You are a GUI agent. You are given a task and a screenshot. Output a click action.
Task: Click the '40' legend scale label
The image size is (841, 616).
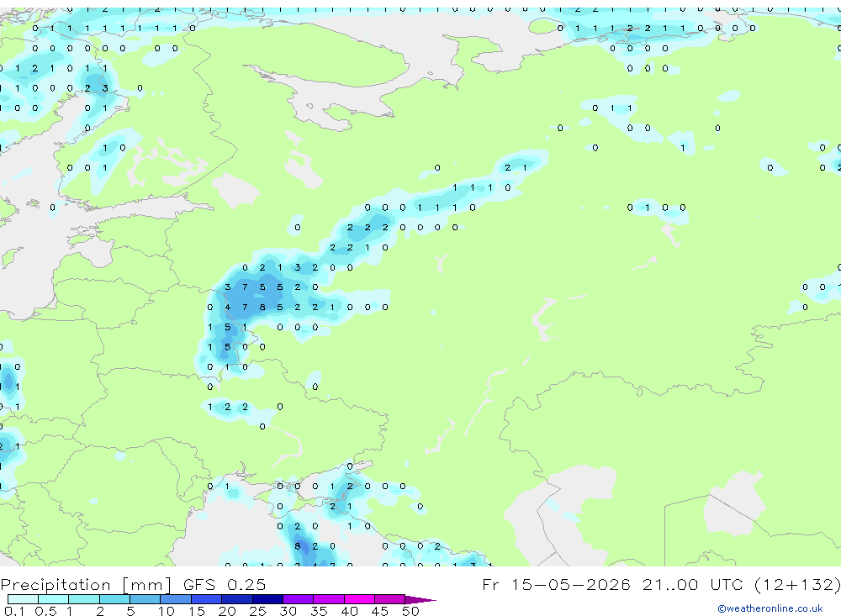coord(349,611)
